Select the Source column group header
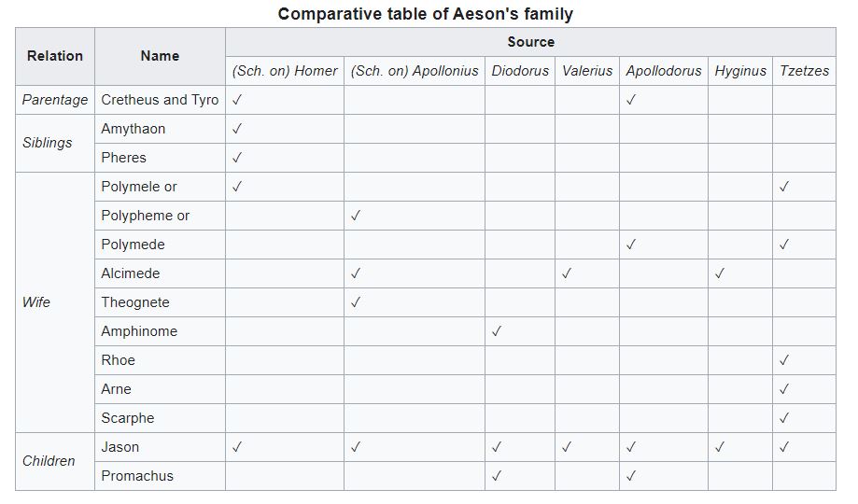The width and height of the screenshot is (858, 504). (530, 42)
